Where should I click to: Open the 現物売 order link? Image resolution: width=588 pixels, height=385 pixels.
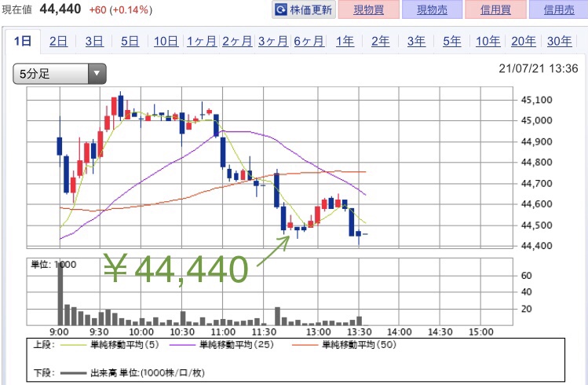point(432,9)
